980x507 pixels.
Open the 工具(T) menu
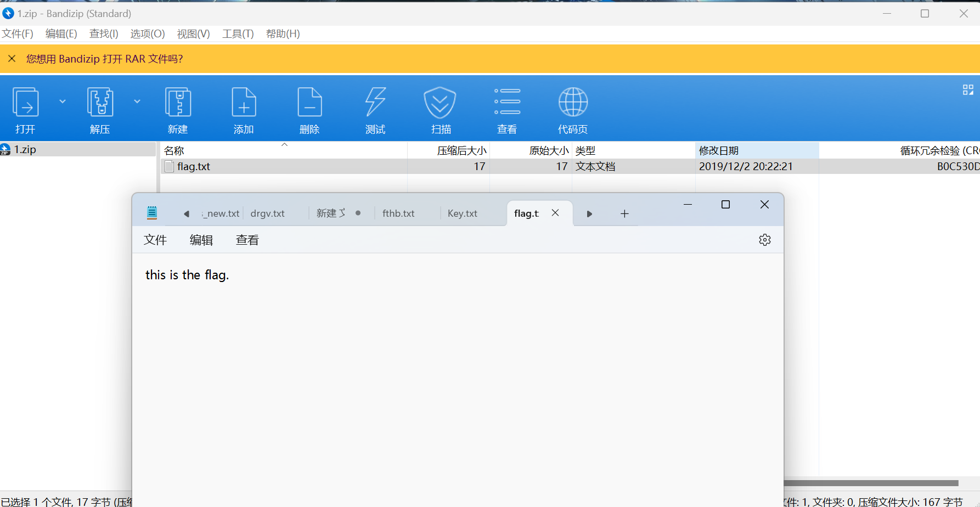coord(238,34)
